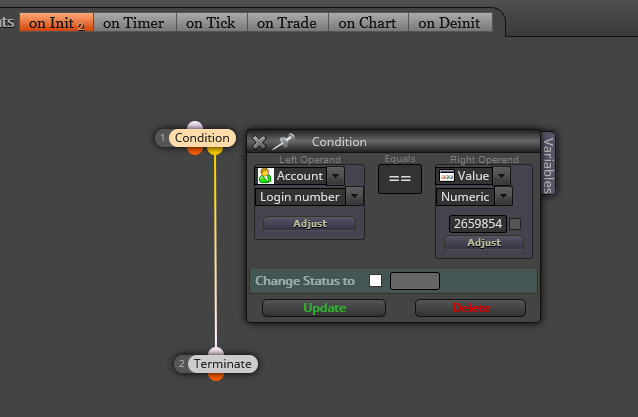Enable the Change Status to checkbox
Screen dimensions: 638x417
(375, 281)
